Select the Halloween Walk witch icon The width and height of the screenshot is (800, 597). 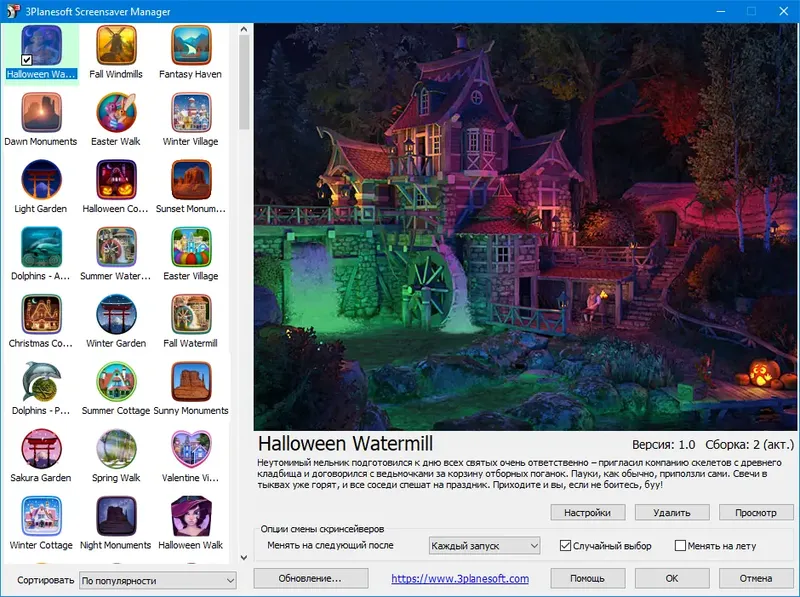pyautogui.click(x=191, y=516)
